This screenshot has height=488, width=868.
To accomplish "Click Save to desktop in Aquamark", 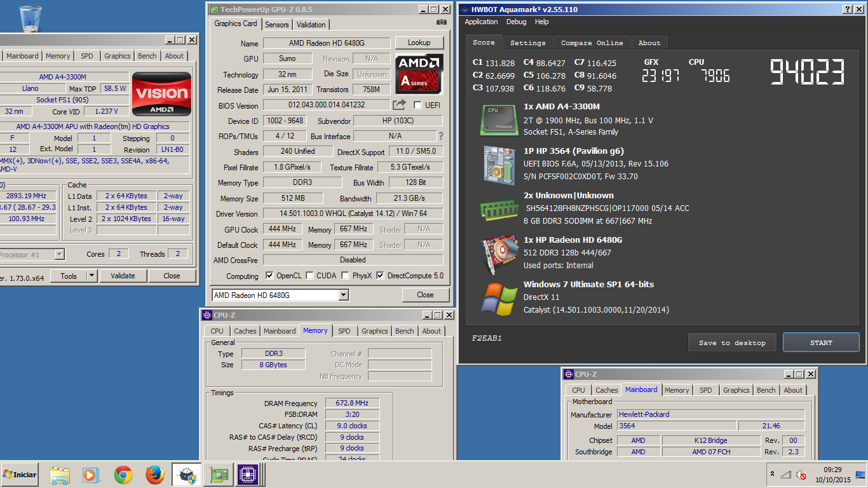I will [732, 342].
